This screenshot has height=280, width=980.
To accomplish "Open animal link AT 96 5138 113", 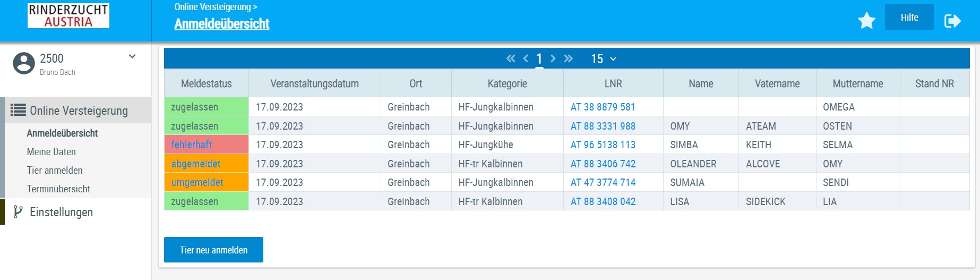I will [603, 145].
